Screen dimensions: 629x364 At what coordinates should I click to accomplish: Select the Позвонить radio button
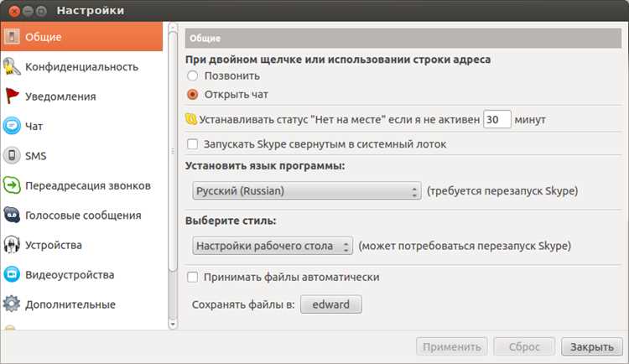(193, 75)
